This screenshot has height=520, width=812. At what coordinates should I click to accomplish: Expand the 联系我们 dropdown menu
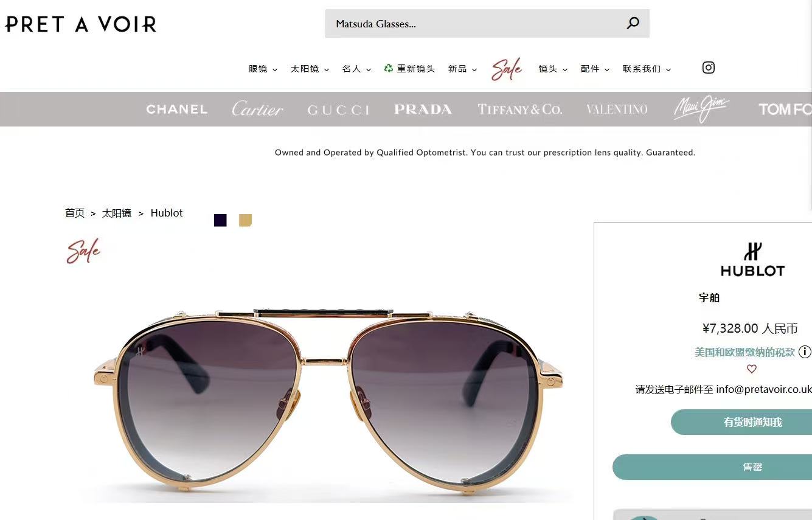(x=647, y=69)
